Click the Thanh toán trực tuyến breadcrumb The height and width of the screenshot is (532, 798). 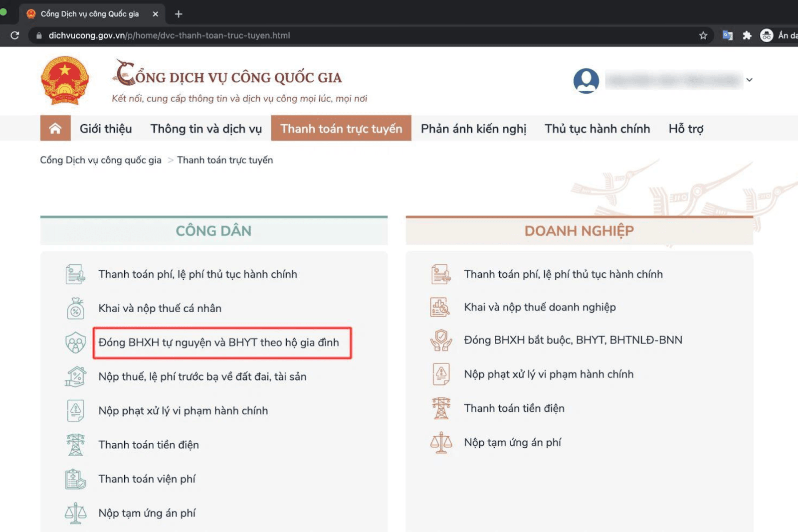point(225,160)
